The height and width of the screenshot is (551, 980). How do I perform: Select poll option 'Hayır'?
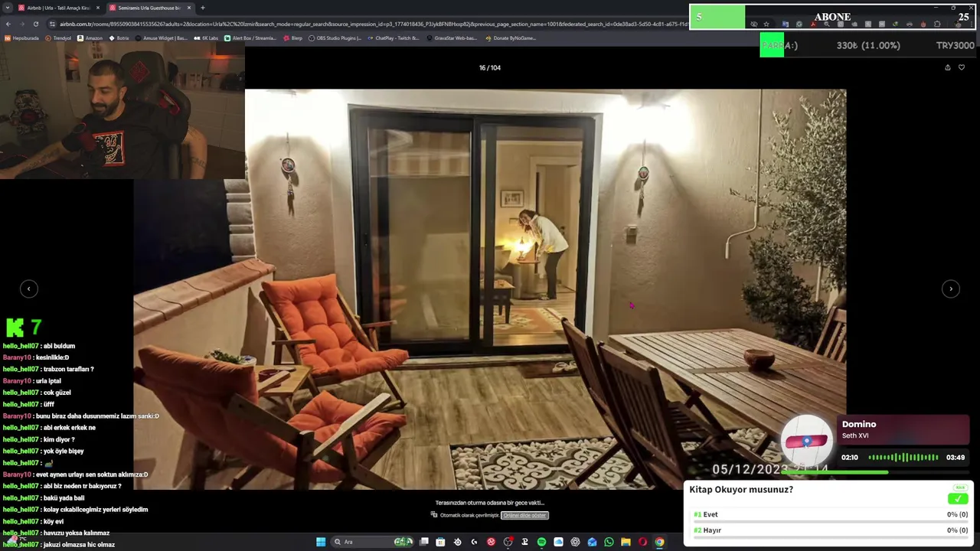point(830,530)
